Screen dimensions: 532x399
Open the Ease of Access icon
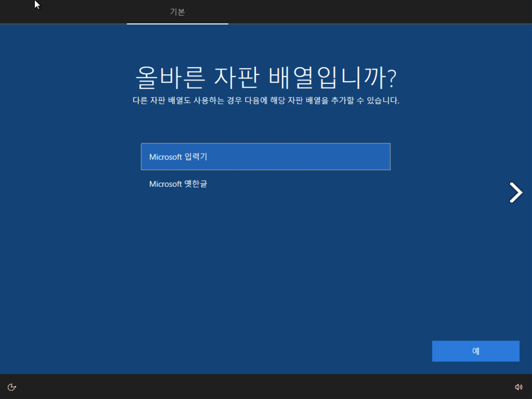click(12, 387)
